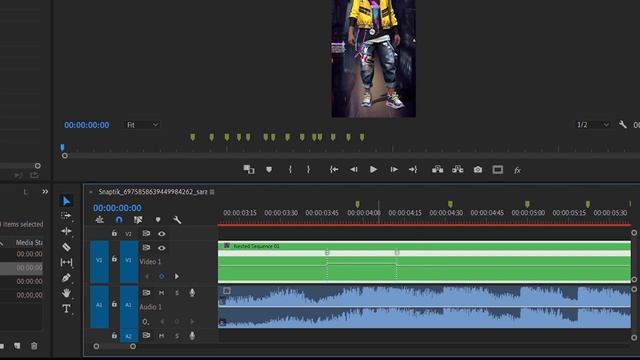This screenshot has height=360, width=640.
Task: Step back one frame
Action: (x=354, y=169)
